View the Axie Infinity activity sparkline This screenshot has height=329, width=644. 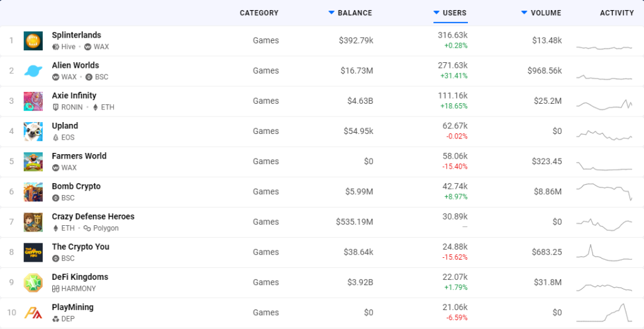pos(604,104)
